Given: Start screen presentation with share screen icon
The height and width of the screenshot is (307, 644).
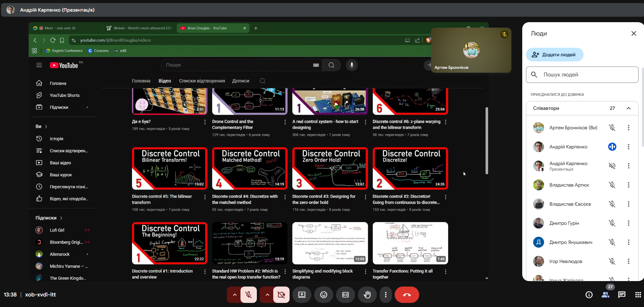Looking at the screenshot, I should 302,295.
